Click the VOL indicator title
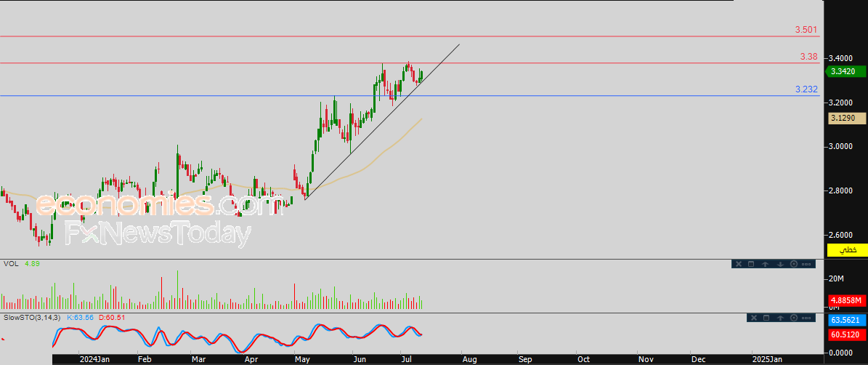868x365 pixels. pos(10,264)
